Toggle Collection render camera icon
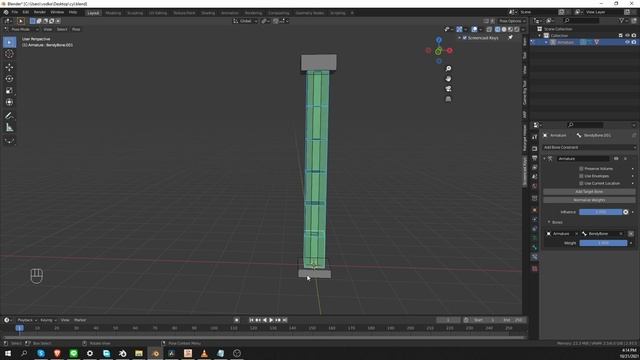The height and width of the screenshot is (360, 640). click(634, 36)
